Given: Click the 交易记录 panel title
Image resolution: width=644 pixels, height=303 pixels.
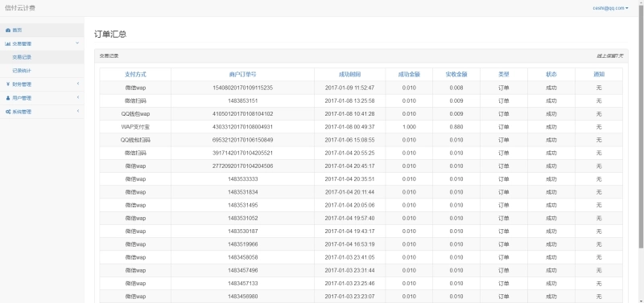Looking at the screenshot, I should (x=109, y=55).
